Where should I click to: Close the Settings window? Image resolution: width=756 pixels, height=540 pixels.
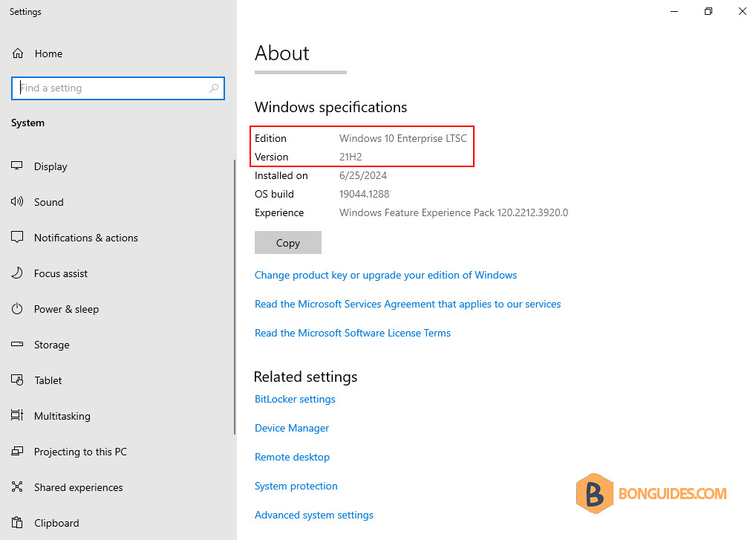pos(742,12)
